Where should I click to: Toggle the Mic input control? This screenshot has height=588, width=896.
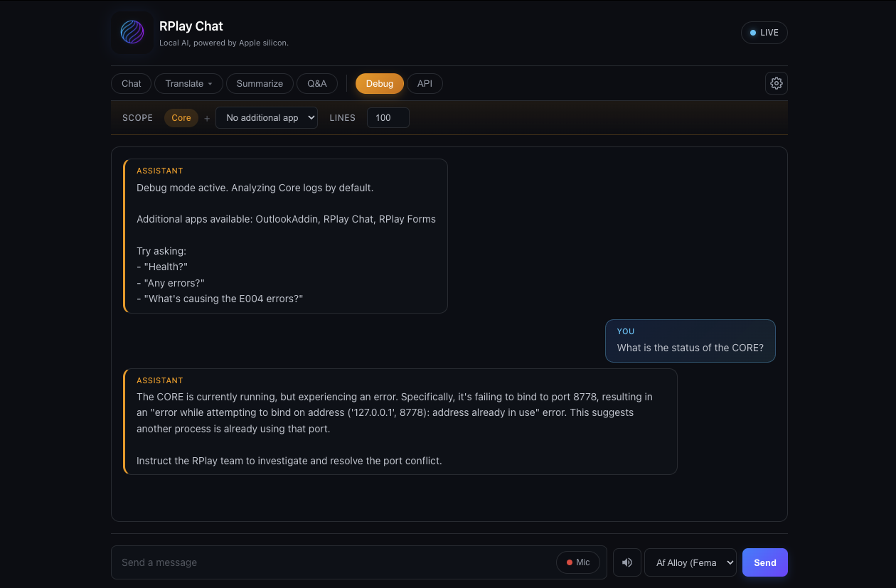tap(577, 562)
